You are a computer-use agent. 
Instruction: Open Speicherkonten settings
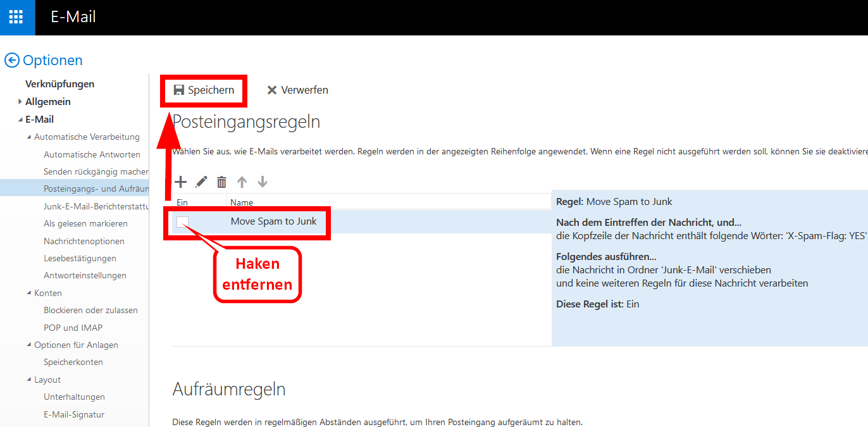(x=73, y=362)
